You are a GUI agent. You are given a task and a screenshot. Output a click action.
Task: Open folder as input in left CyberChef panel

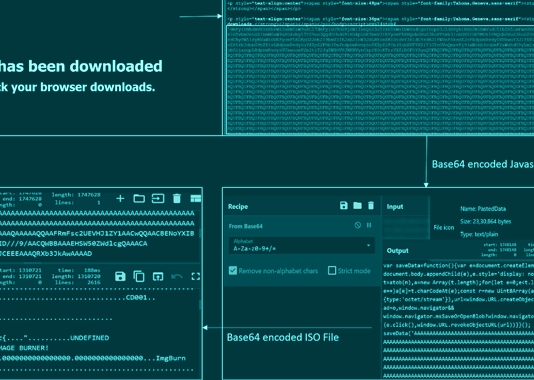pos(139,199)
